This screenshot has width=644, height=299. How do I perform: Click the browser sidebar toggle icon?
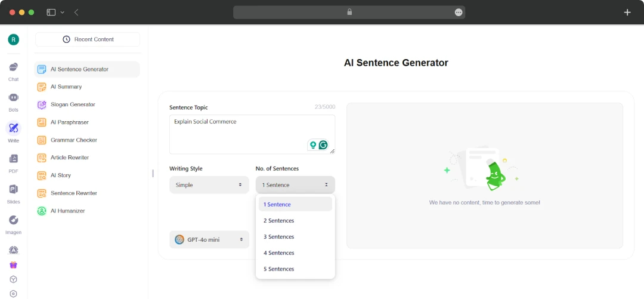point(51,12)
